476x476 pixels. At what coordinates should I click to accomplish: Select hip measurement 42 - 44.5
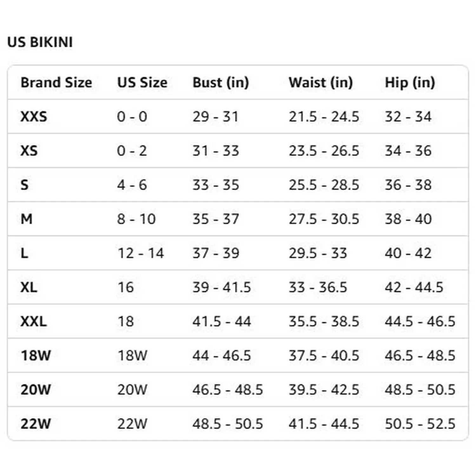point(414,288)
